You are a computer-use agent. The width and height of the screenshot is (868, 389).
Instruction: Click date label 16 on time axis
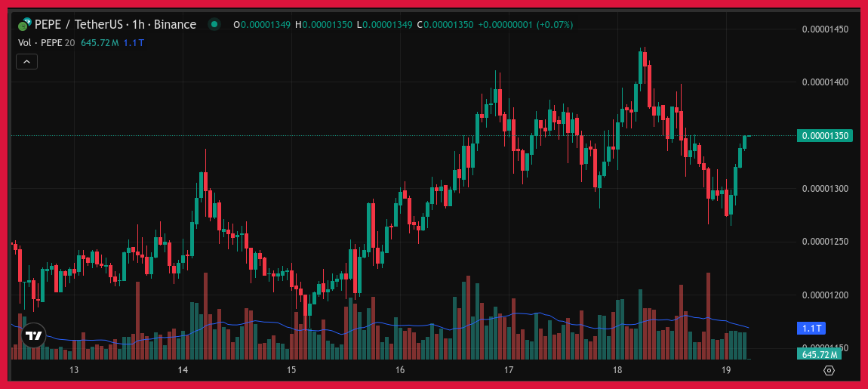400,370
